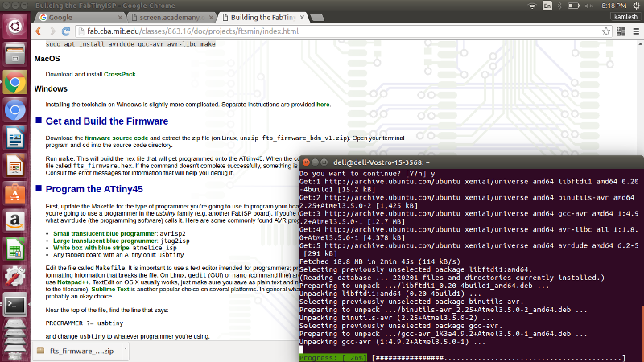Switch to the Google tab
This screenshot has height=362, width=644.
tap(80, 17)
